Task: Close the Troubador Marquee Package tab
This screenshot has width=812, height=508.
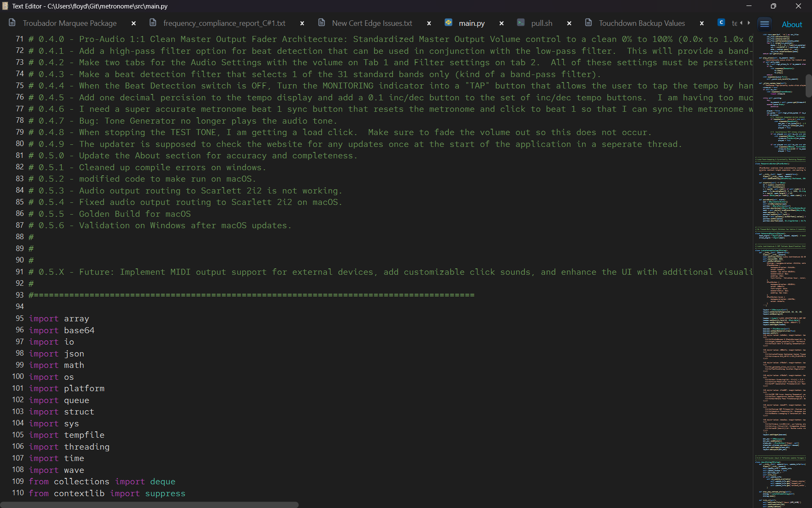Action: pyautogui.click(x=134, y=23)
